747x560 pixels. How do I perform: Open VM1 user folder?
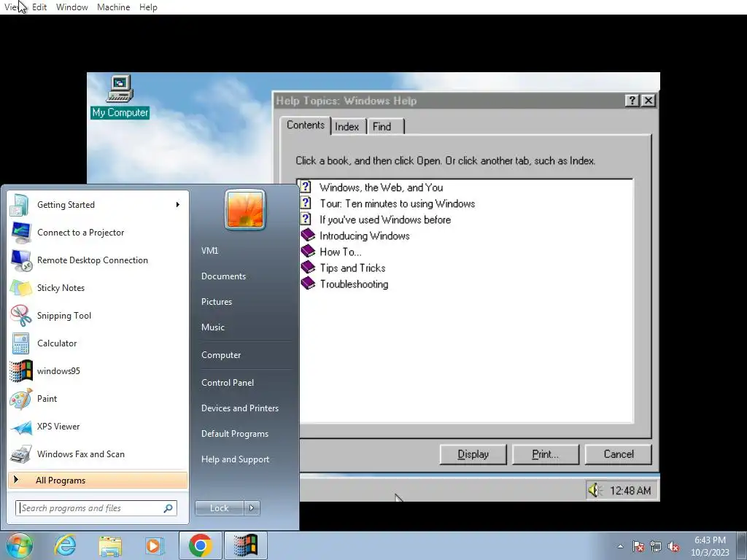[209, 251]
